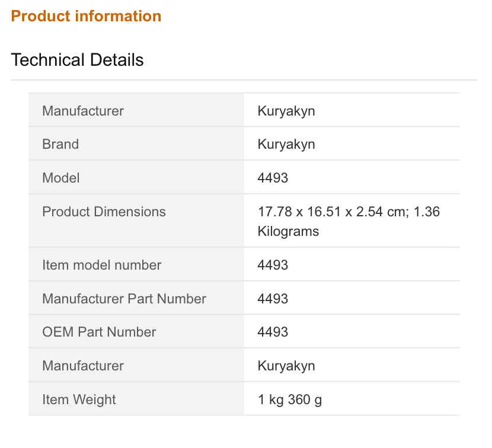Viewport: 492px width, 448px height.
Task: Click the Model row label
Action: 60,178
